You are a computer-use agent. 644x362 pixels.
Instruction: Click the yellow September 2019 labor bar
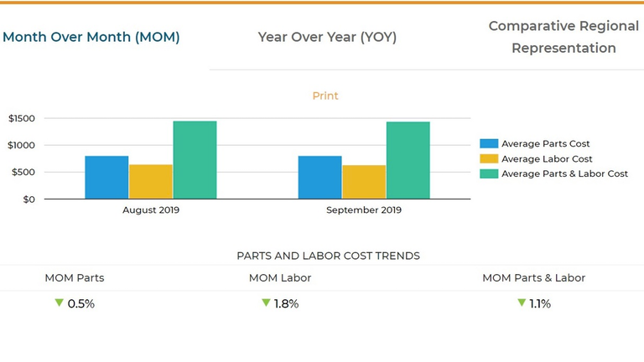click(x=364, y=182)
